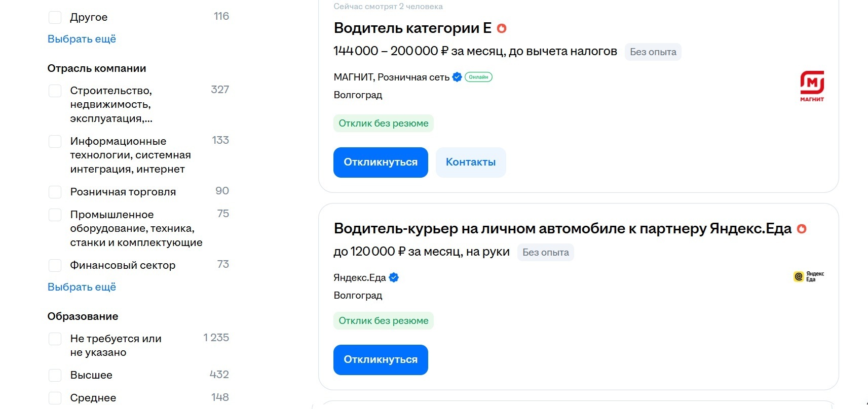Enable Не требуется или не указано education filter

pyautogui.click(x=55, y=339)
